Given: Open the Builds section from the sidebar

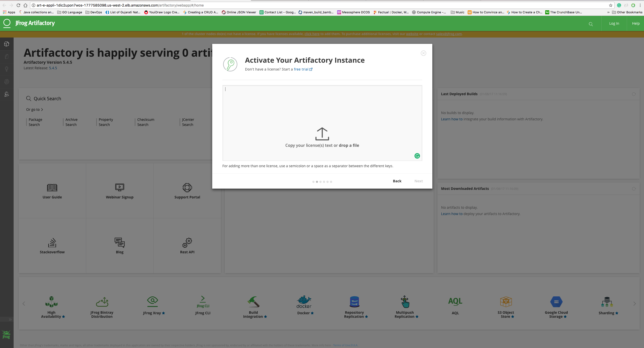Looking at the screenshot, I should click(7, 81).
